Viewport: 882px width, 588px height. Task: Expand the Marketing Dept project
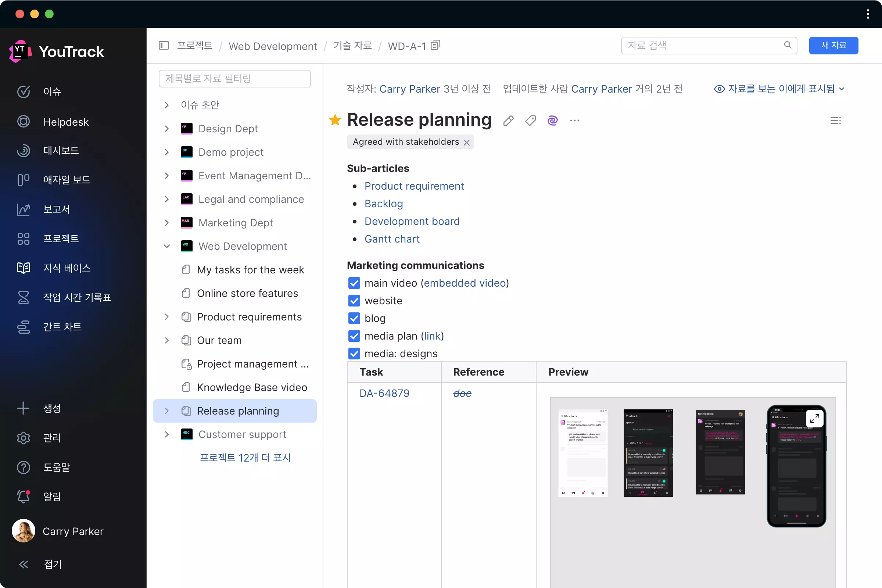(x=167, y=223)
